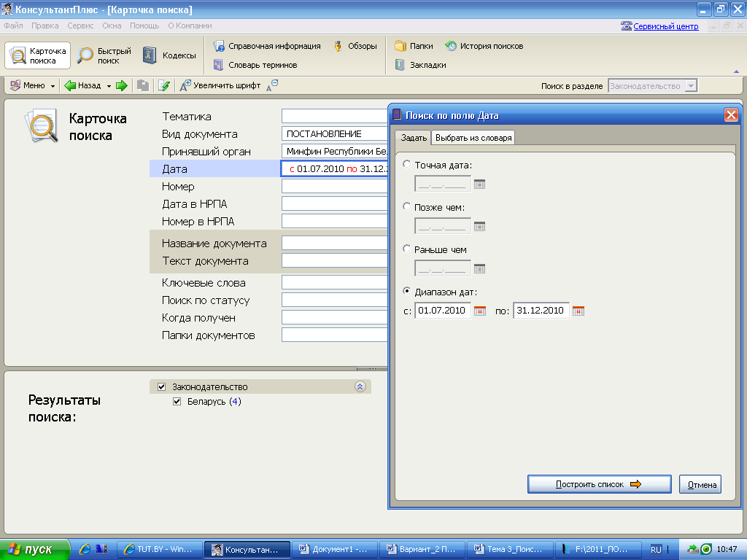The width and height of the screenshot is (747, 560).
Task: Click the Принявший орган field
Action: point(335,152)
